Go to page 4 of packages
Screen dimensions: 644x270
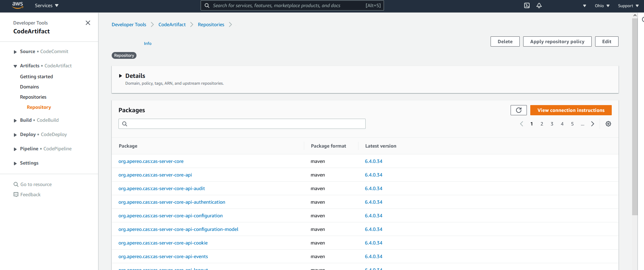(x=562, y=124)
